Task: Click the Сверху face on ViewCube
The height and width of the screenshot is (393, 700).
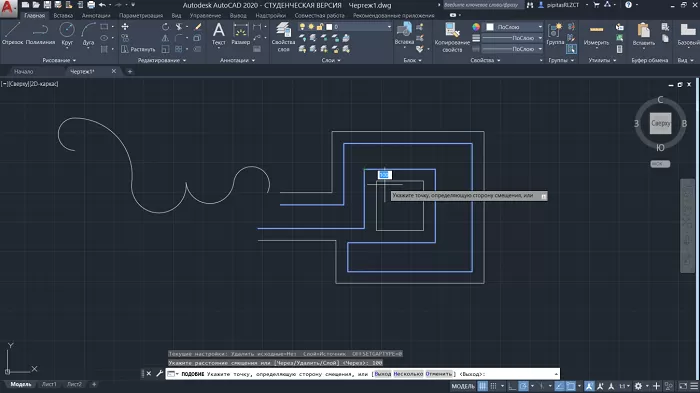Action: [x=660, y=123]
